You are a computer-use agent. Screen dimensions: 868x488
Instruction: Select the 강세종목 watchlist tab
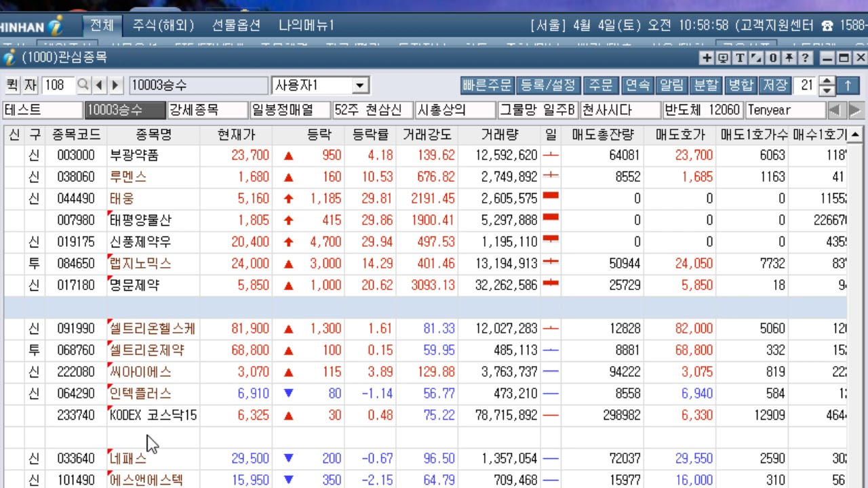[x=208, y=110]
